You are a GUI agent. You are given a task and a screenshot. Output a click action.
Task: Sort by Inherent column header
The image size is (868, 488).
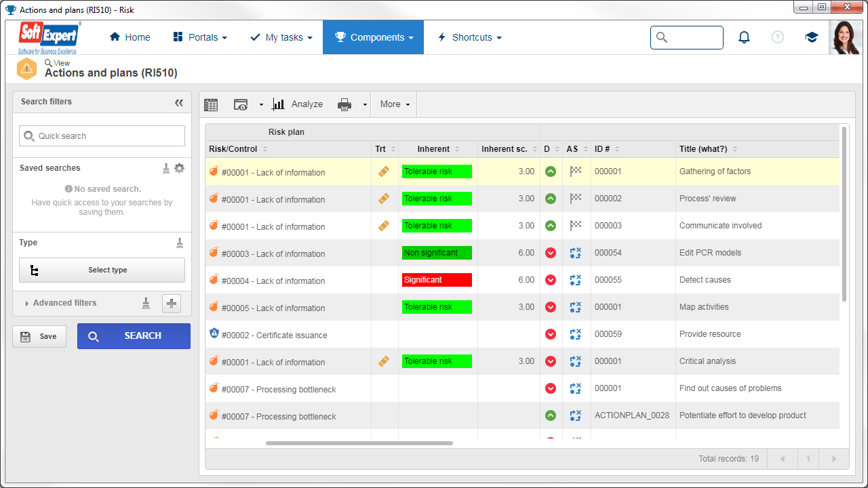(438, 149)
